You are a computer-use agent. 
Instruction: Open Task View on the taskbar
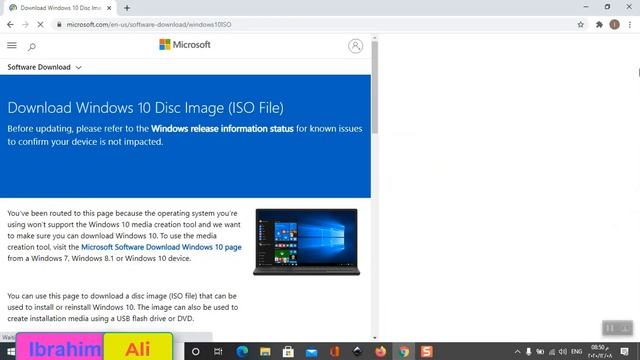[x=218, y=351]
